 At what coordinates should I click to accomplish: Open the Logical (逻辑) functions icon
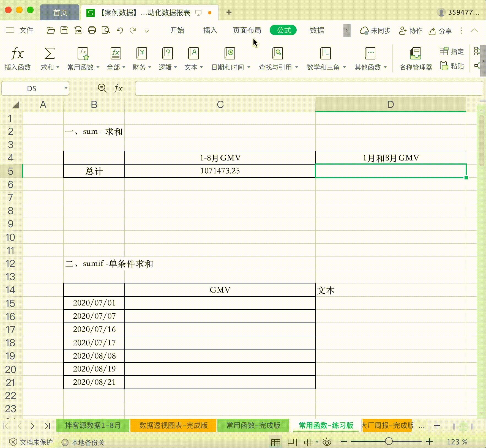tap(167, 53)
